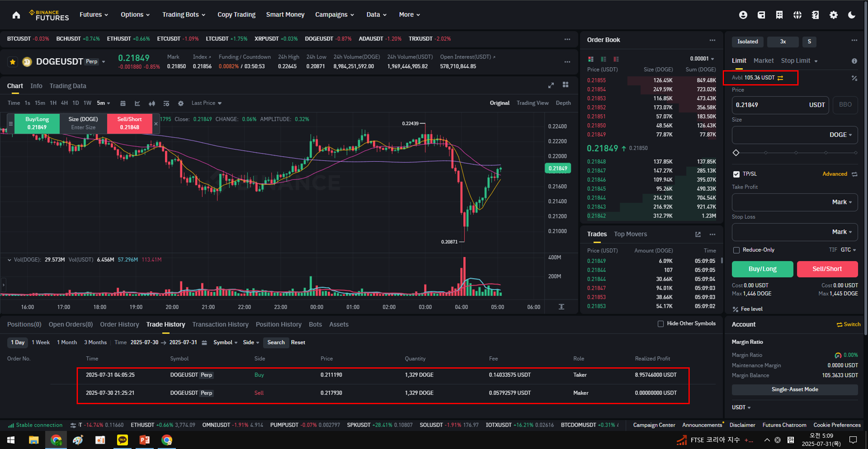Check Hide Other Symbols
The image size is (868, 449).
coord(661,324)
